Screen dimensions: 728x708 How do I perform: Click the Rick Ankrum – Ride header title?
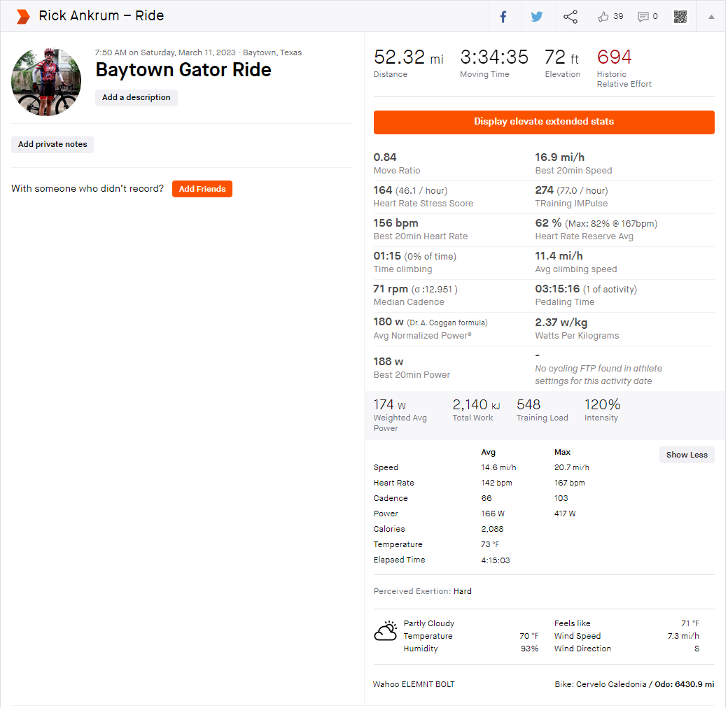[101, 16]
